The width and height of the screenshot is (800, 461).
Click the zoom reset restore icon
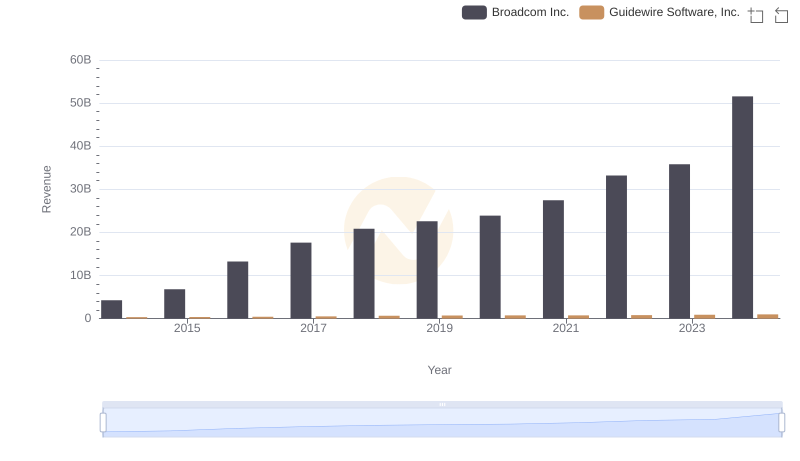point(781,15)
